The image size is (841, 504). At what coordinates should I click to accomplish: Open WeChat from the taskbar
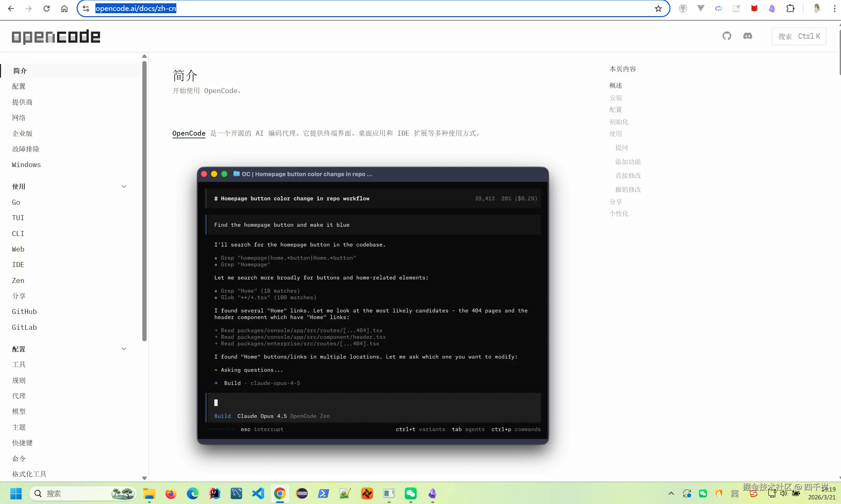click(x=411, y=493)
